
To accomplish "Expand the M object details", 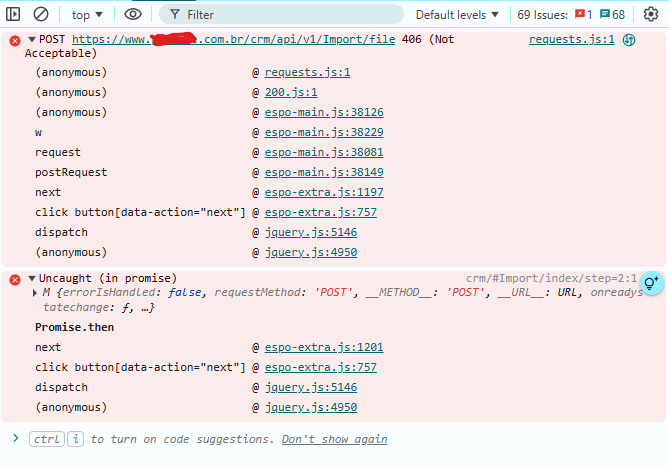I will pos(34,293).
